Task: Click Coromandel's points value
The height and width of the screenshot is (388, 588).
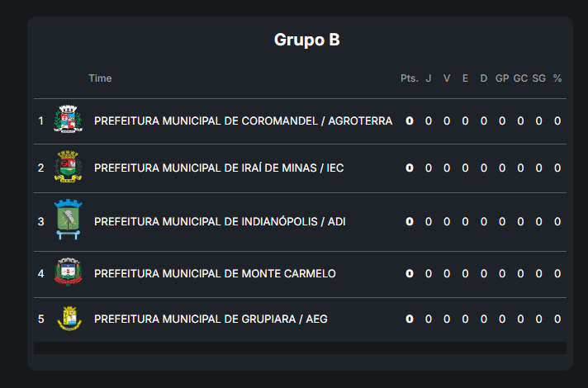Action: (409, 121)
